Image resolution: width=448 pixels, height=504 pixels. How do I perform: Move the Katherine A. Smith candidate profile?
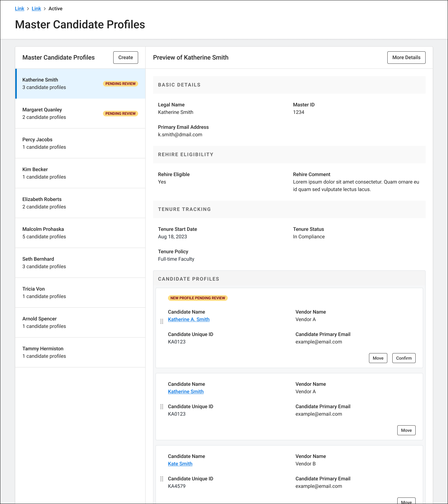[378, 358]
